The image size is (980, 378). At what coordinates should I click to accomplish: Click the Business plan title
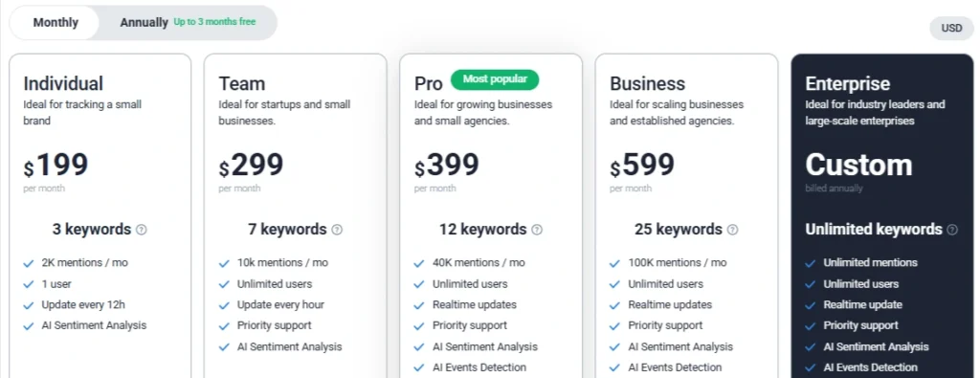tap(648, 83)
